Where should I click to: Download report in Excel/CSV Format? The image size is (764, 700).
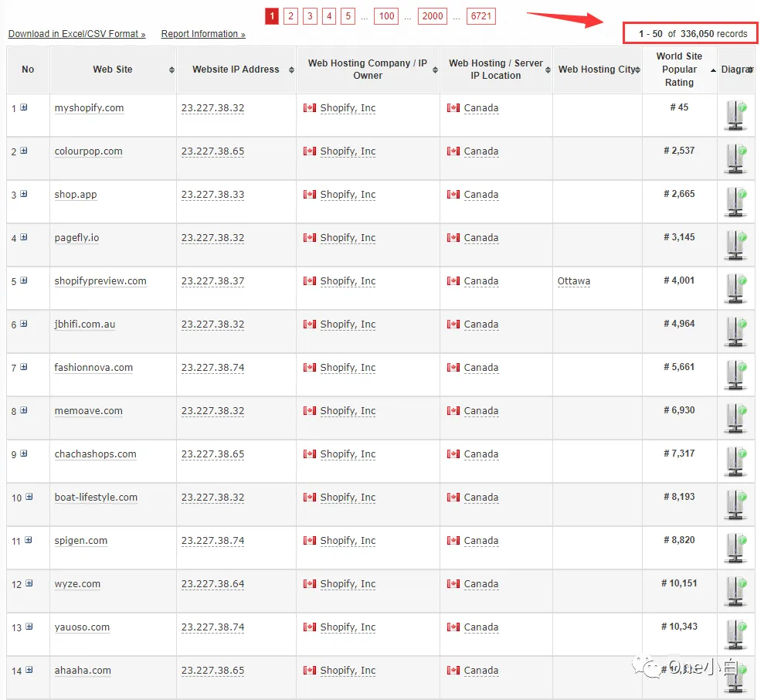(77, 34)
